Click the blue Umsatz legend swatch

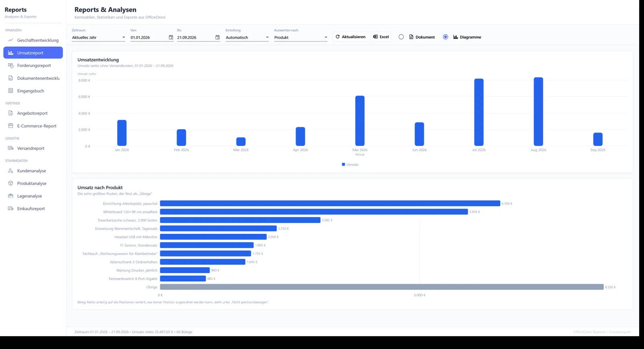(x=343, y=164)
